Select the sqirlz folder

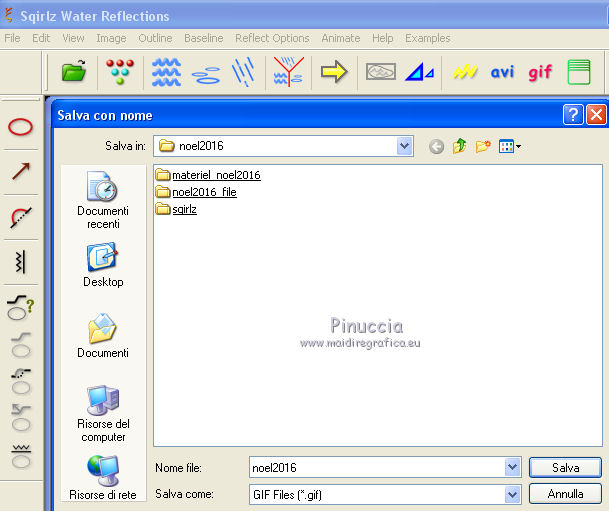pos(176,209)
